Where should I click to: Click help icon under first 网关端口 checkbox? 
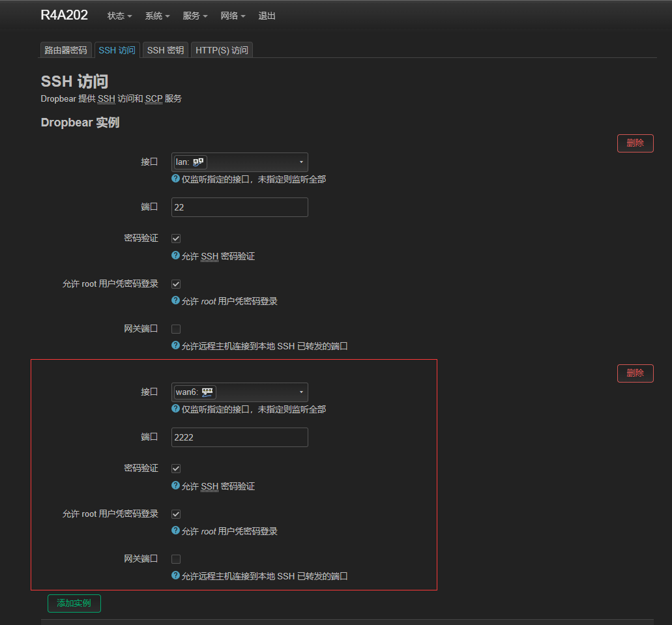click(x=175, y=345)
